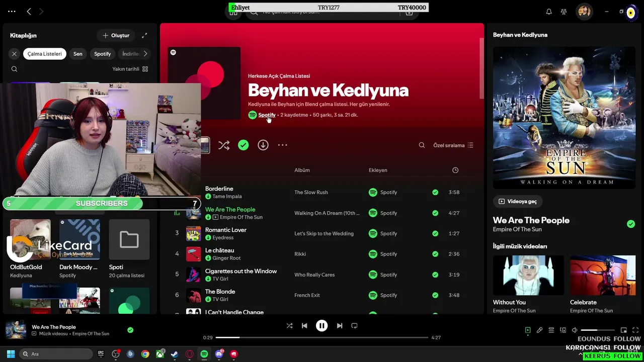Sort by Ekleyen column header

[378, 170]
